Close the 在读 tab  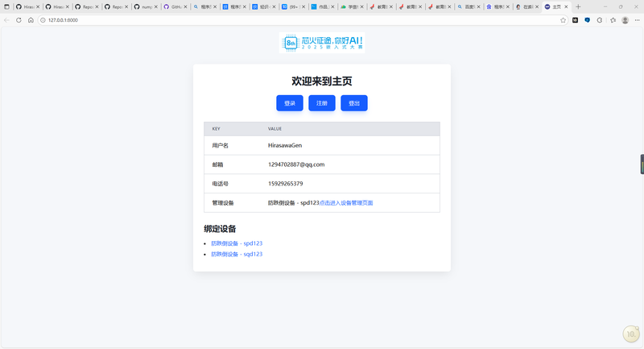[x=537, y=6]
